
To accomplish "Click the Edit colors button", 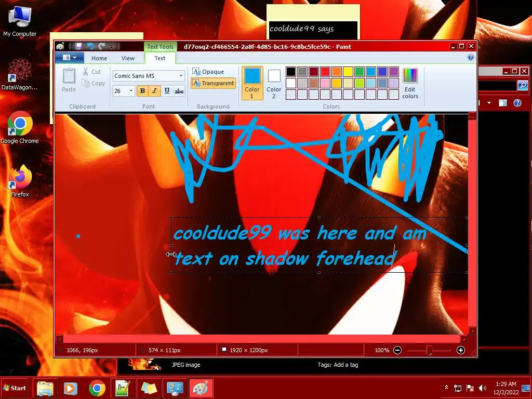I will [x=410, y=83].
